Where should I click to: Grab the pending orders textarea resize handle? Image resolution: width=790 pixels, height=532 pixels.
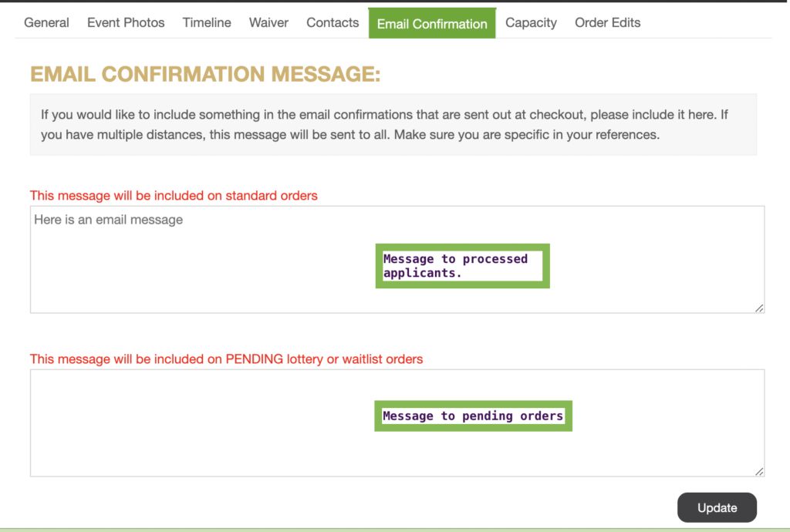point(759,471)
